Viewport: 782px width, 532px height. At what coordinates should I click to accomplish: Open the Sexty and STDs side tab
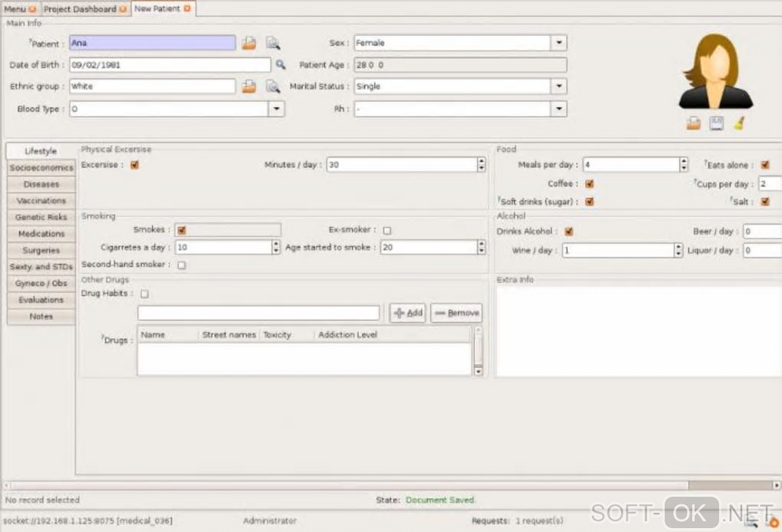[41, 267]
